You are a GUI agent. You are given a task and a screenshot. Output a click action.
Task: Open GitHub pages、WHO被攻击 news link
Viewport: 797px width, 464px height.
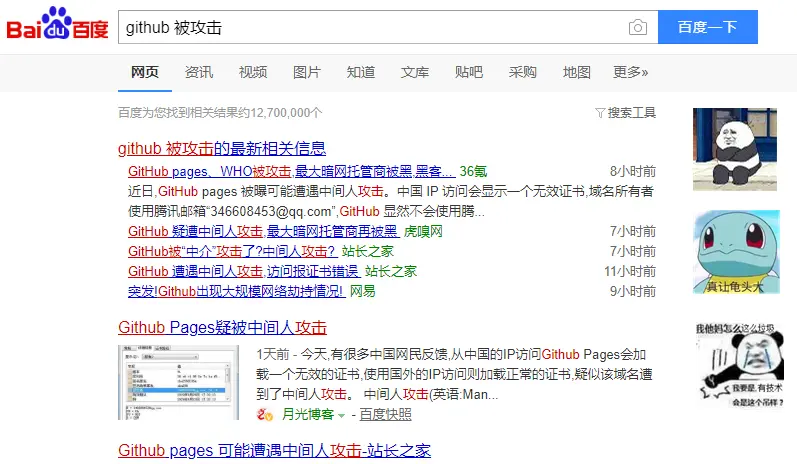coord(291,171)
